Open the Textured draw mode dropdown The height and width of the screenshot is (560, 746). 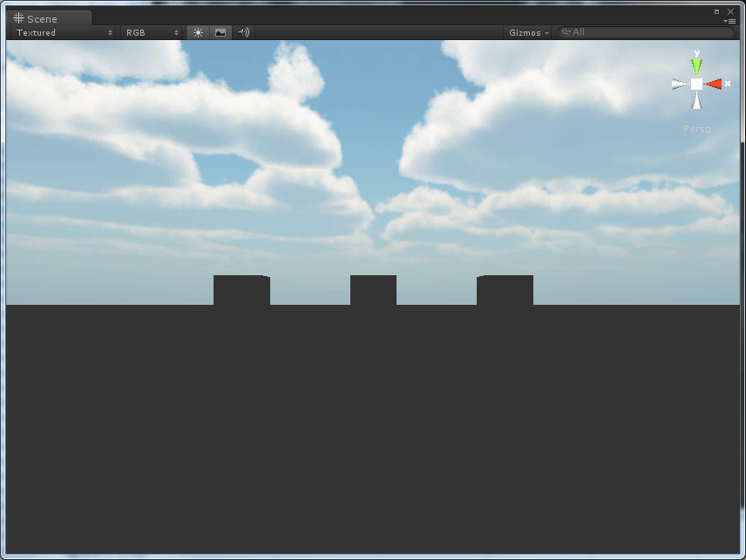coord(61,32)
